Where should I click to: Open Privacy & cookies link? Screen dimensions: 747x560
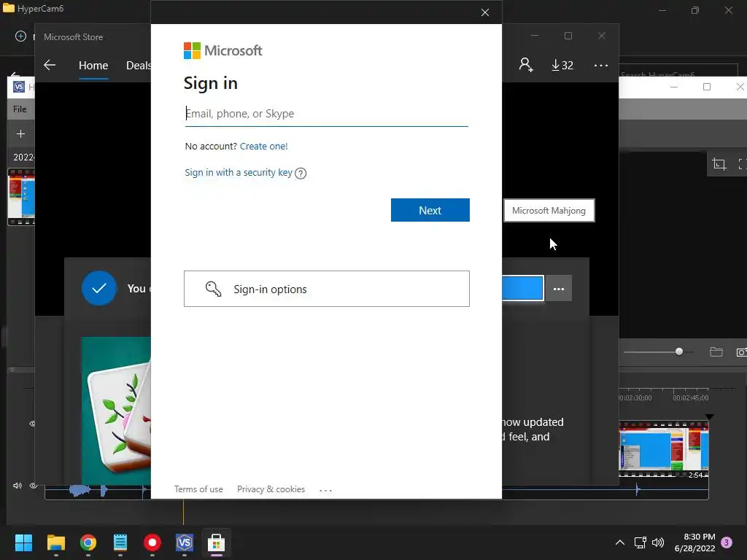[271, 489]
